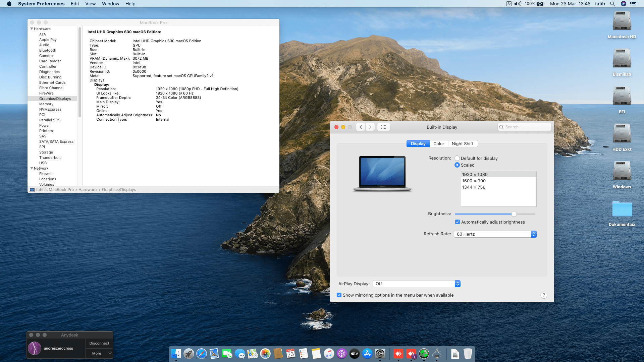Viewport: 644px width, 362px height.
Task: Click the Show All preferences grid icon
Action: point(383,127)
